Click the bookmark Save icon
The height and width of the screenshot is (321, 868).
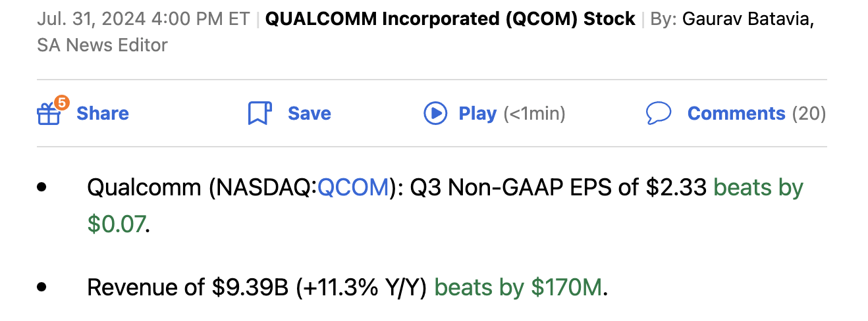click(x=259, y=113)
